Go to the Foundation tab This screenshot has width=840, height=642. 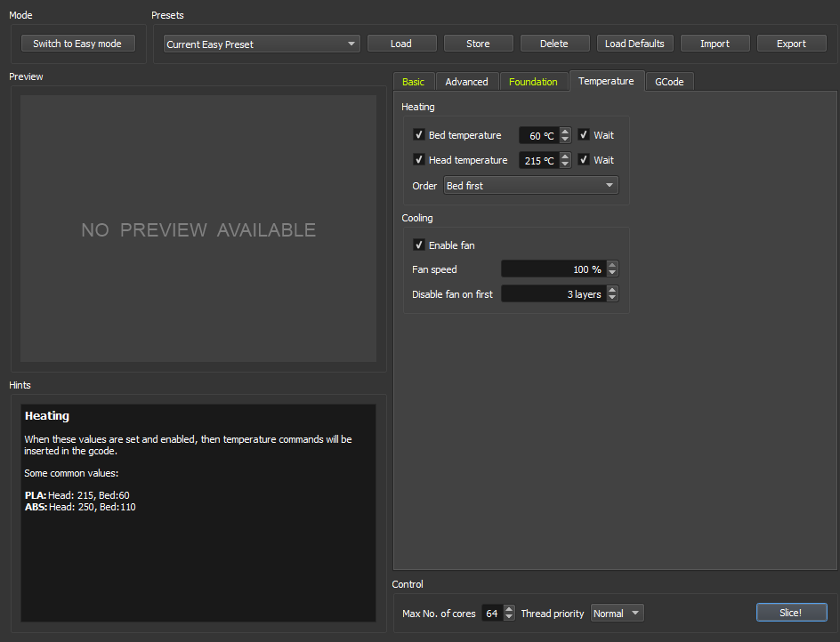[x=533, y=82]
